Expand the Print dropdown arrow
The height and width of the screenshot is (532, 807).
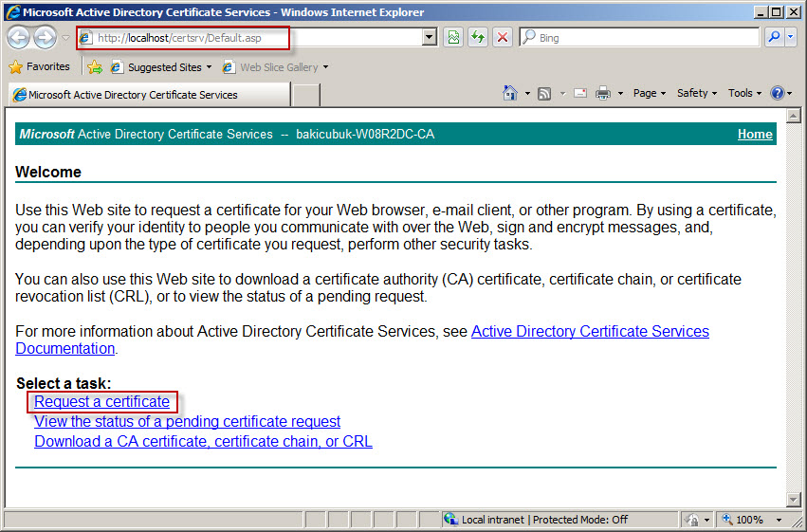coord(620,94)
